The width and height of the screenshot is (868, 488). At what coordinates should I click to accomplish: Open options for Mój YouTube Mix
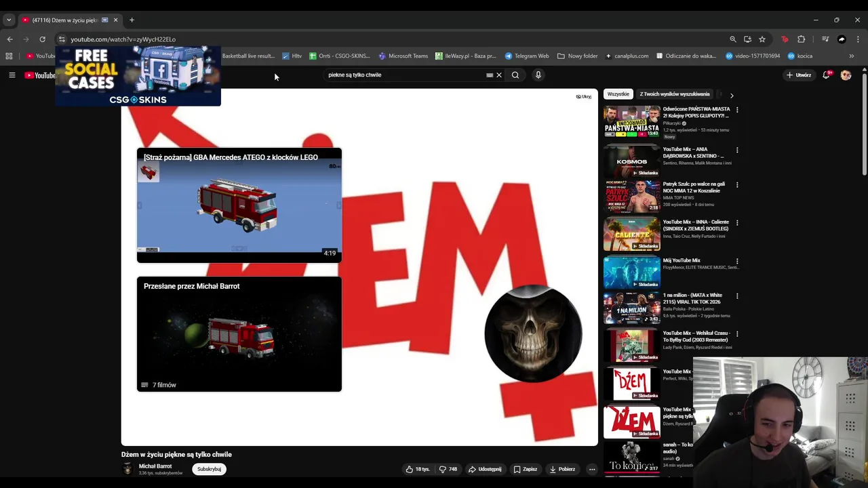coord(737,261)
